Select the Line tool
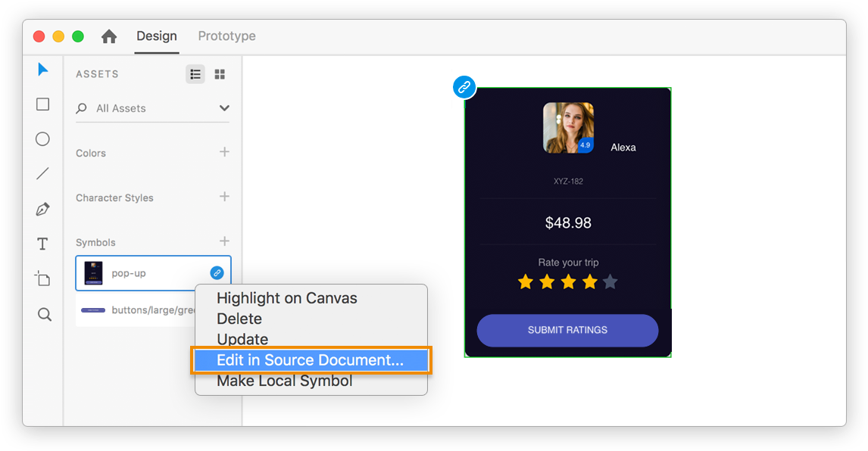The width and height of the screenshot is (868, 451). coord(43,174)
